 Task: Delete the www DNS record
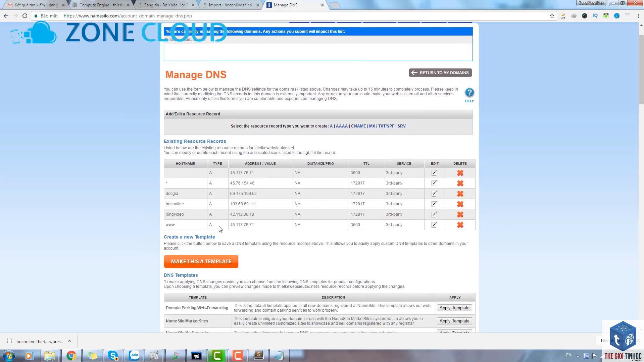tap(460, 225)
